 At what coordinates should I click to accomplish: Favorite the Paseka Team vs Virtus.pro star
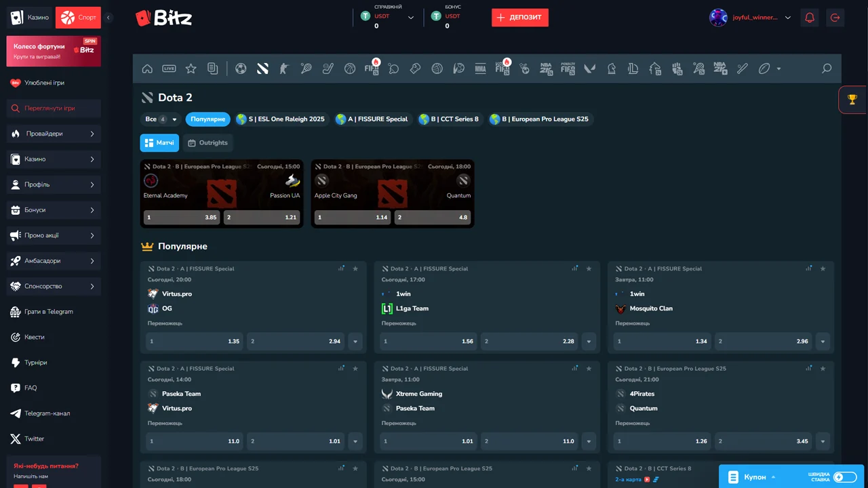click(355, 369)
